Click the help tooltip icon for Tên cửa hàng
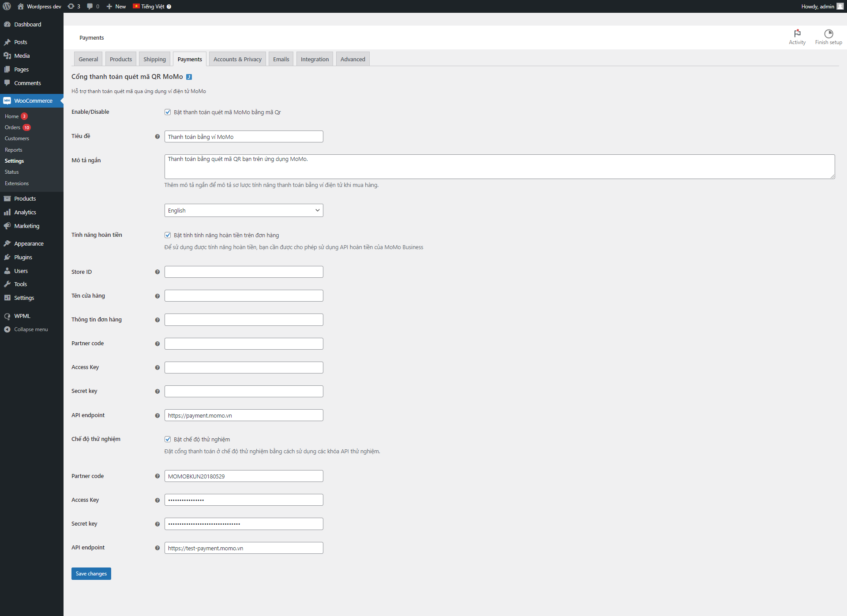The height and width of the screenshot is (616, 847). pos(157,296)
